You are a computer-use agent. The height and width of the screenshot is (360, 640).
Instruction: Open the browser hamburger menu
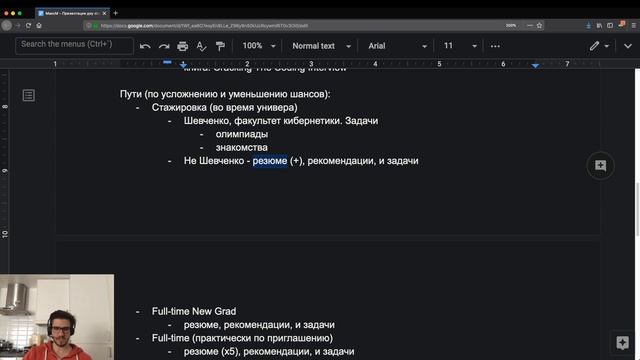[634, 25]
